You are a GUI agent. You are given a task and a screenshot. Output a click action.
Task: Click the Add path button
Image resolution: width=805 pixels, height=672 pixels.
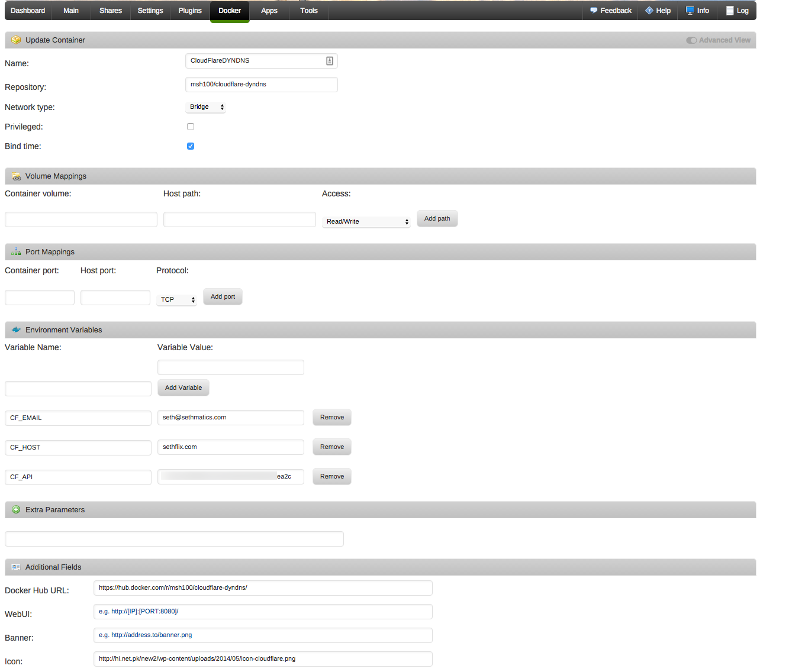(437, 219)
